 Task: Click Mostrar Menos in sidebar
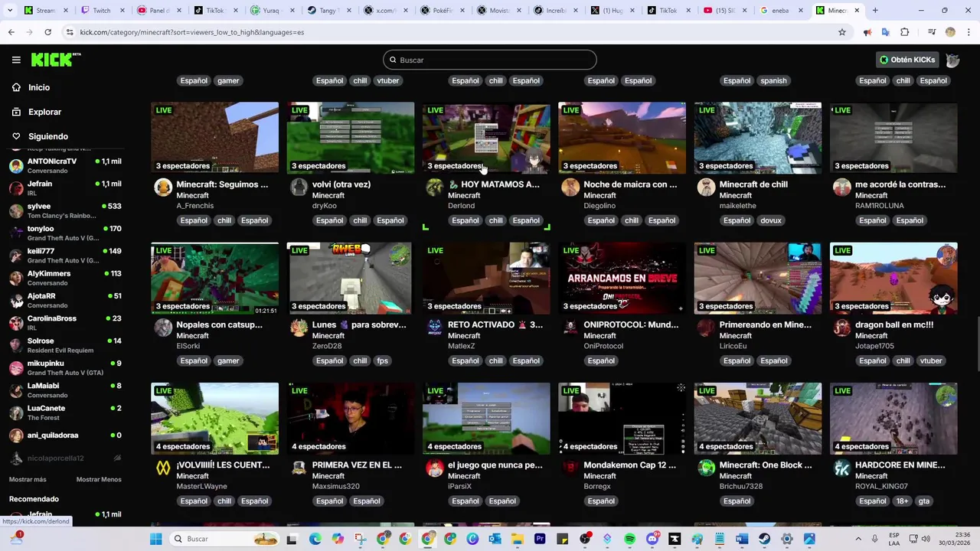(99, 479)
